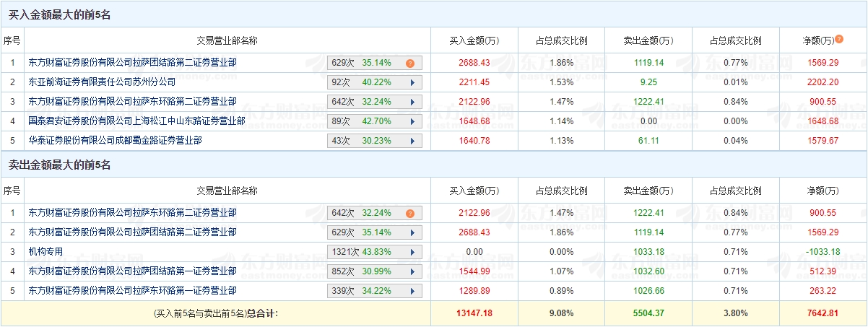Expand details via the arrow beside 339次 34.22%

click(412, 291)
